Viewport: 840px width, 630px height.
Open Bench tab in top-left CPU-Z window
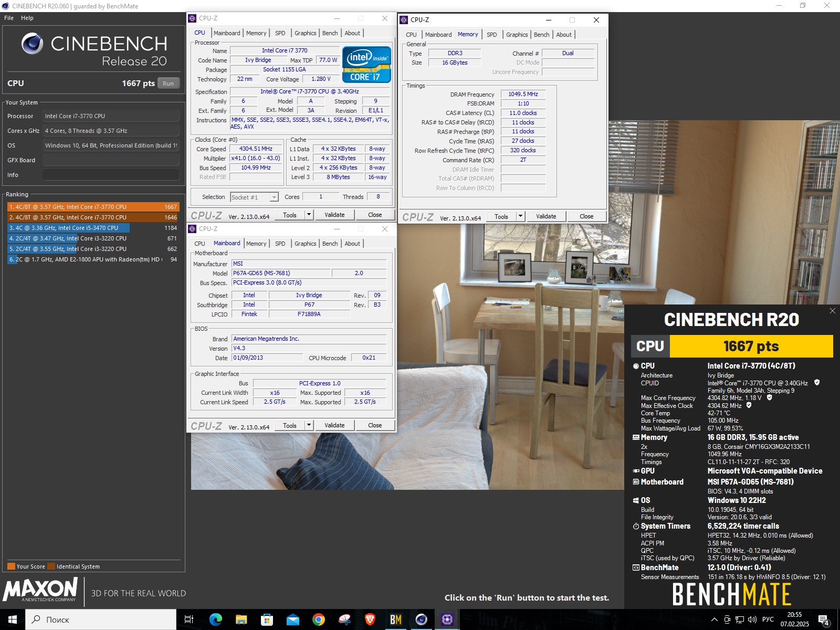point(330,33)
